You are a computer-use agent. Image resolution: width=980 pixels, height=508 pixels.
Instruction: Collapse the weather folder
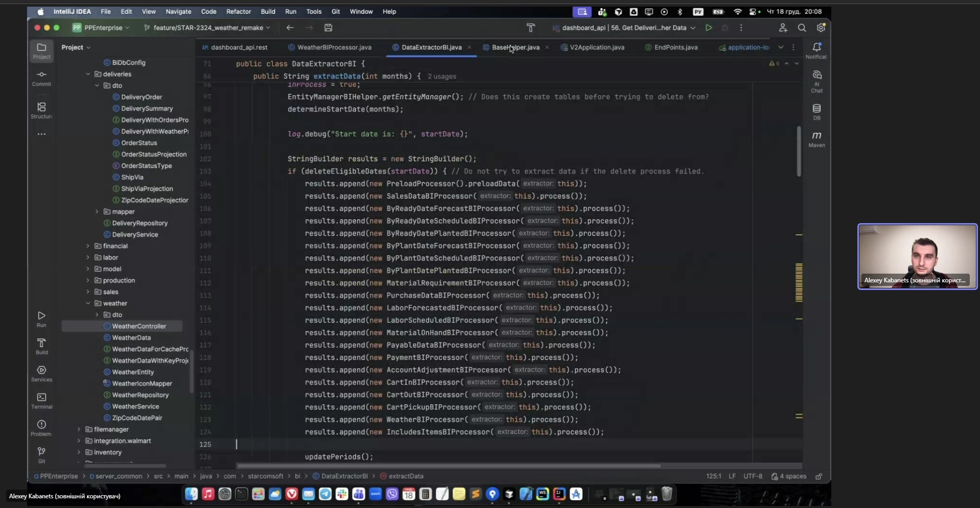click(88, 303)
